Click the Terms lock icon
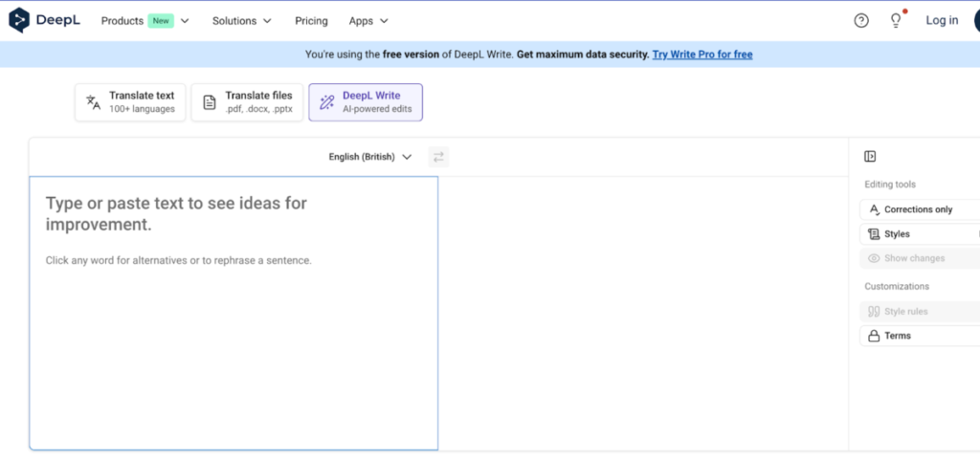980x459 pixels. (874, 337)
